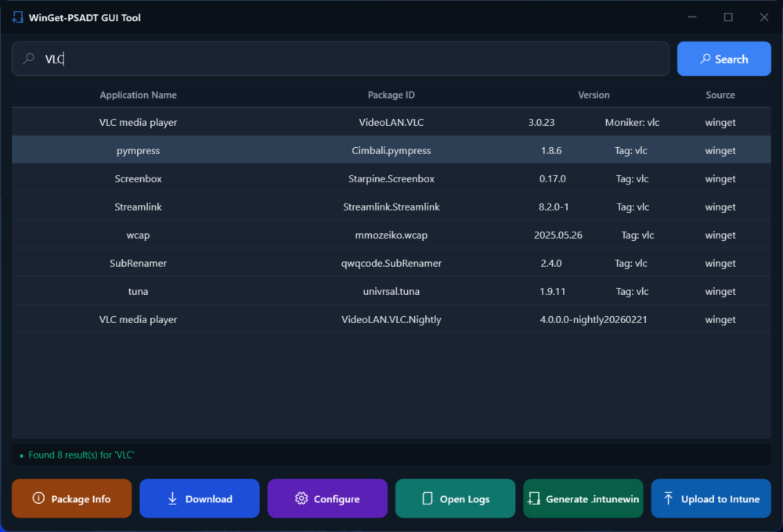Click version 3.0.23 cell

click(x=541, y=122)
